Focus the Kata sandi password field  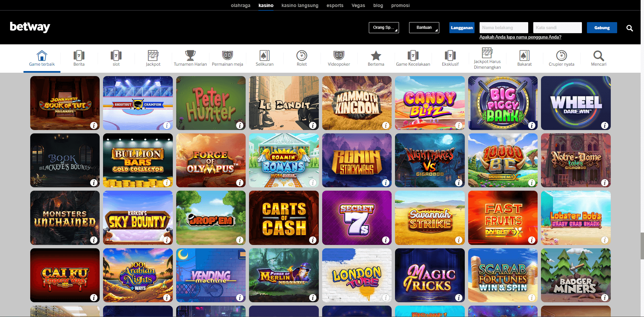pos(557,28)
